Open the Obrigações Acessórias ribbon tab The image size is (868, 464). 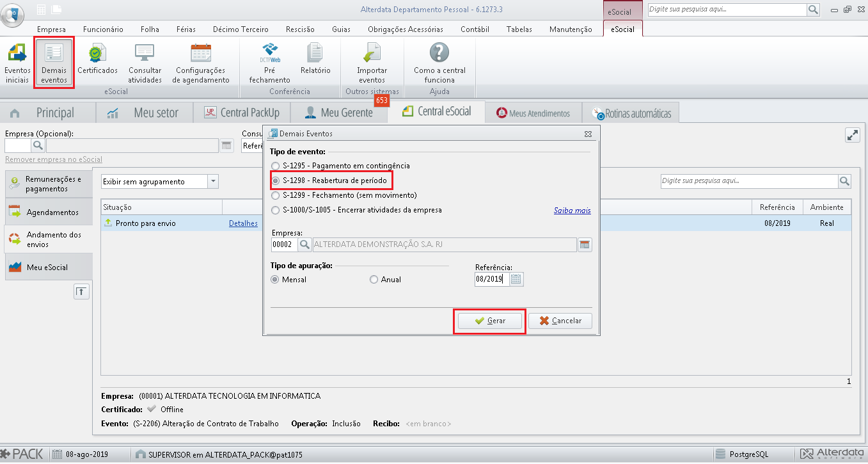[406, 29]
